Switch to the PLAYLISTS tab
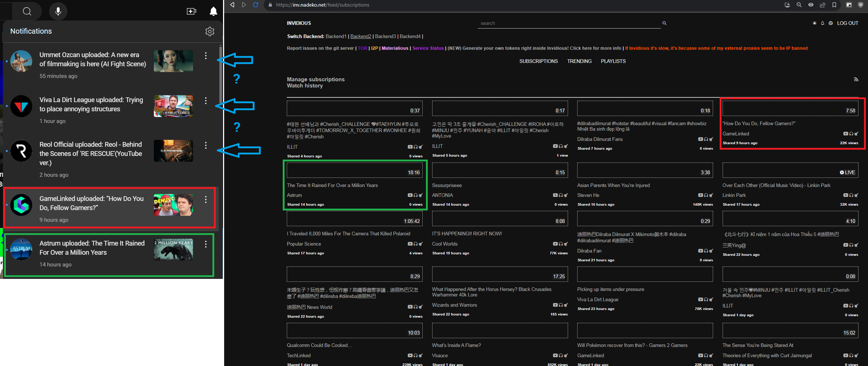This screenshot has height=366, width=868. point(613,61)
